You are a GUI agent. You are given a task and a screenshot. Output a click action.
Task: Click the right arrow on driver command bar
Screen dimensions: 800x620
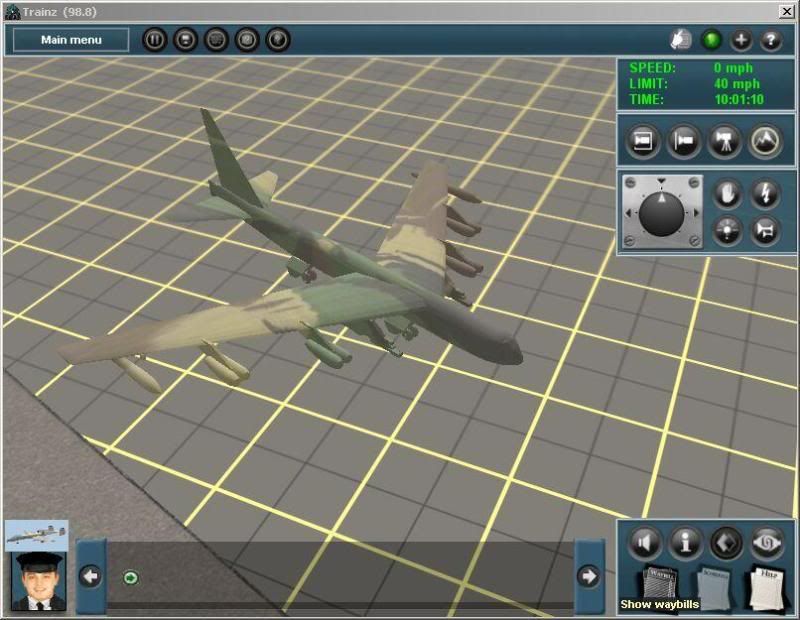pos(588,577)
